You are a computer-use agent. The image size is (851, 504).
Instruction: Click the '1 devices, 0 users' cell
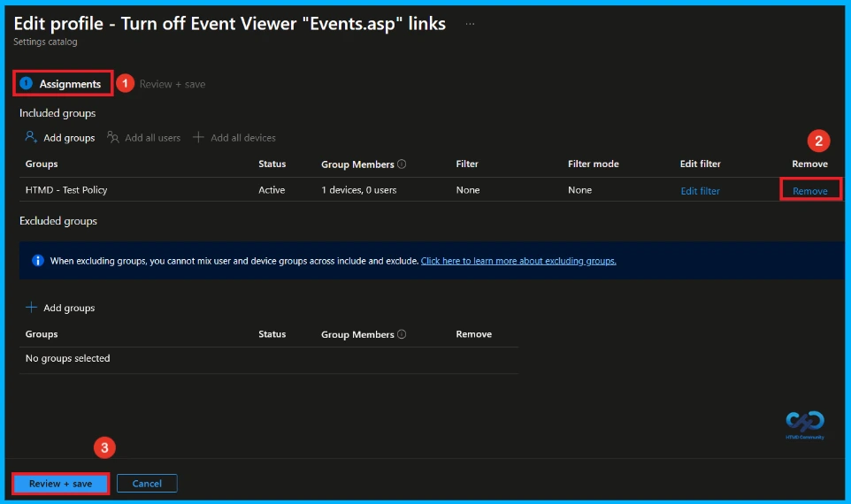pos(359,190)
